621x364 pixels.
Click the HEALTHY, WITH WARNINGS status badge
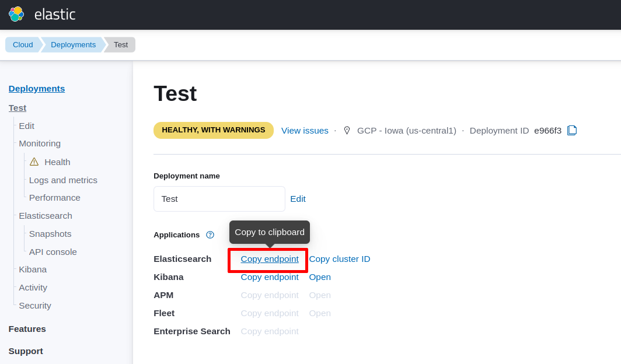[x=214, y=130]
